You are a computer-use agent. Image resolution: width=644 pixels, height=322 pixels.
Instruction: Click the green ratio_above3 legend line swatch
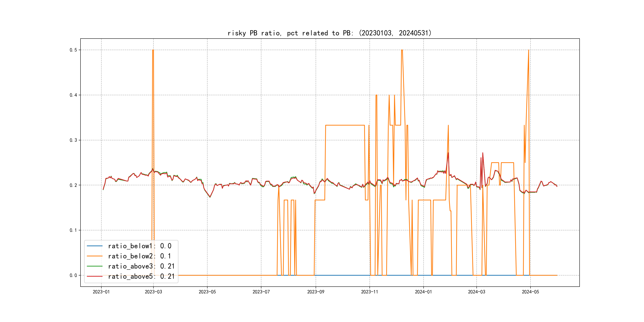94,266
